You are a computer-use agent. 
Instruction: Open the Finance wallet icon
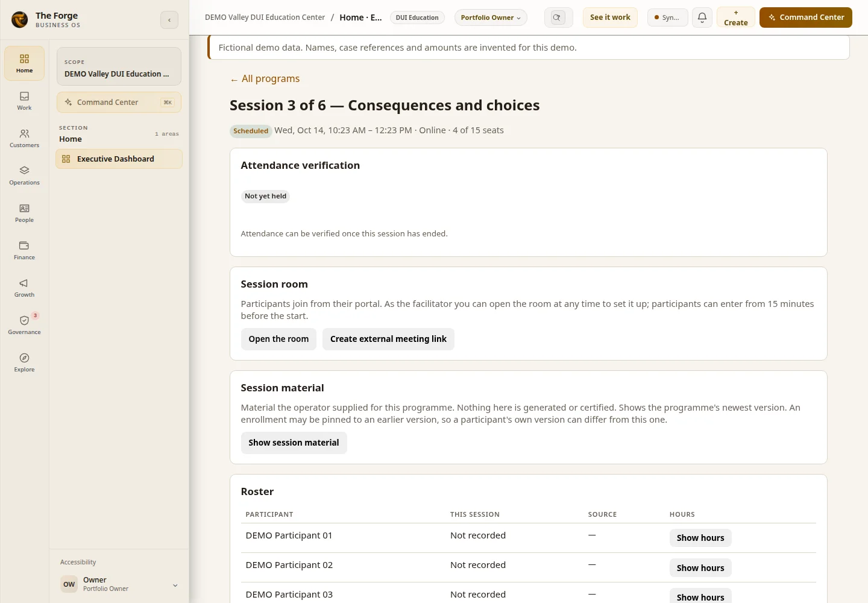(x=24, y=250)
